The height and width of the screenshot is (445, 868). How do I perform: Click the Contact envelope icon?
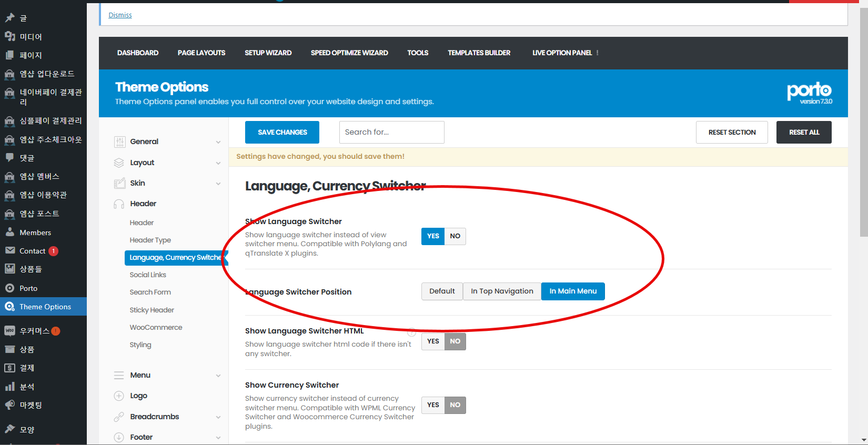(9, 250)
